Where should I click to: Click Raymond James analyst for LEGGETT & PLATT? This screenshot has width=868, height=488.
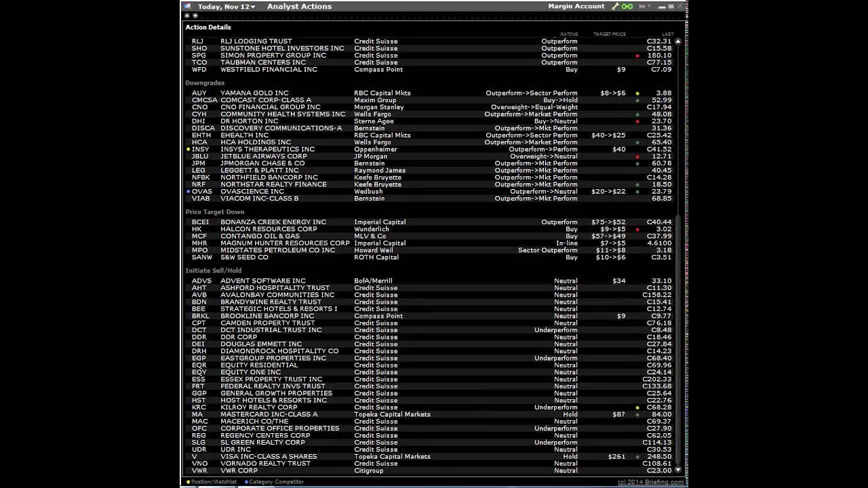tap(380, 171)
